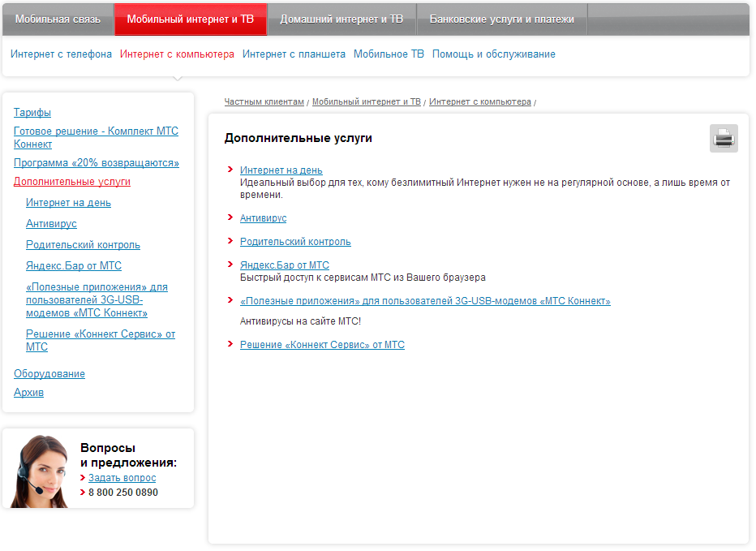Open 'Программа «20% возвращаются»' sidebar link
756x551 pixels.
pyautogui.click(x=97, y=163)
